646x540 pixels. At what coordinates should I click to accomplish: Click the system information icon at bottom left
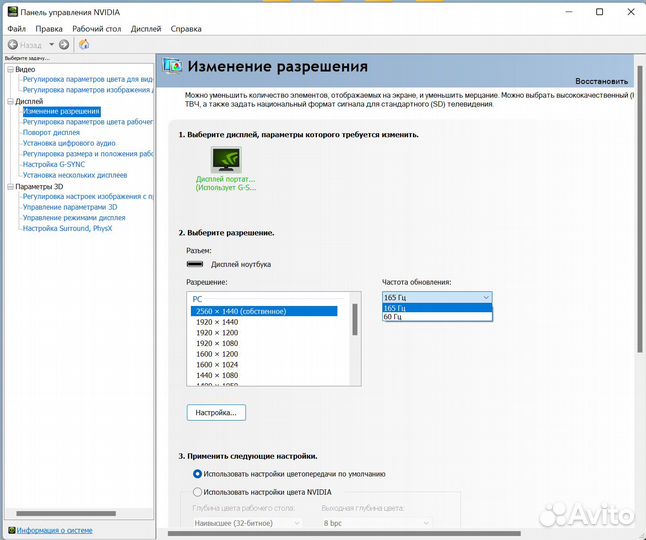[10, 530]
